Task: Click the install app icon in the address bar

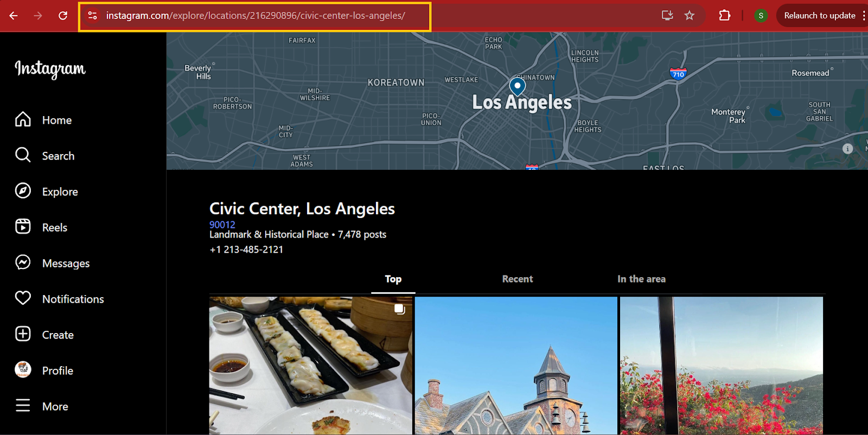Action: coord(667,15)
